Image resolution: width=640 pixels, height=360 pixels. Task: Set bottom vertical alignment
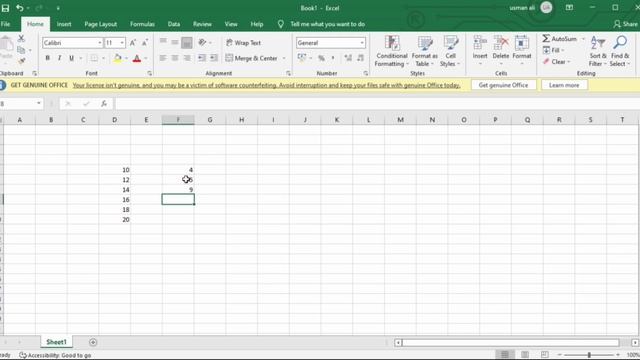187,42
